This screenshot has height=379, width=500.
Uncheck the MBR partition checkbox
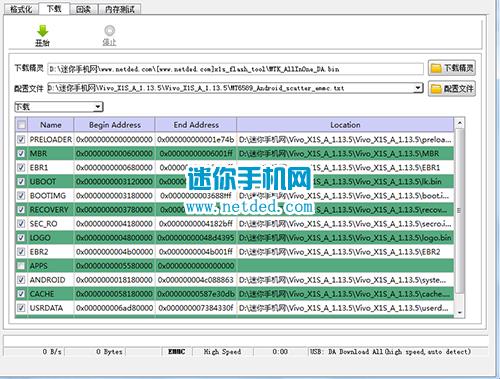click(21, 153)
